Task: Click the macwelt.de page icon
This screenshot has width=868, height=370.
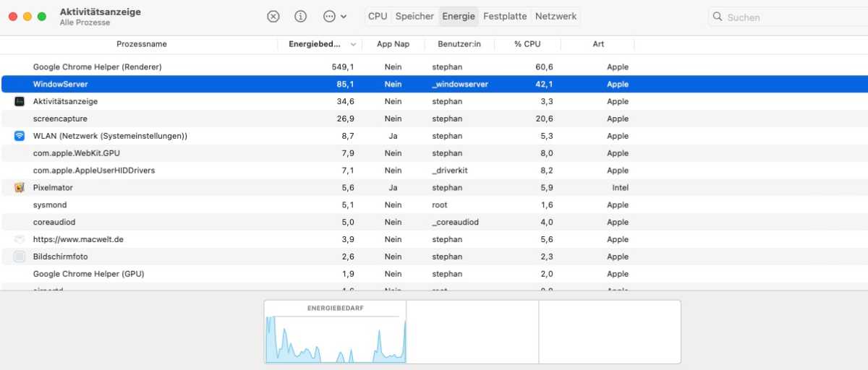Action: coord(20,239)
